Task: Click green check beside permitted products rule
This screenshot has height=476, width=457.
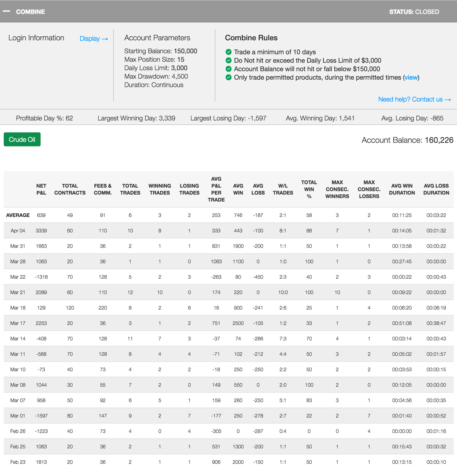Action: 228,77
